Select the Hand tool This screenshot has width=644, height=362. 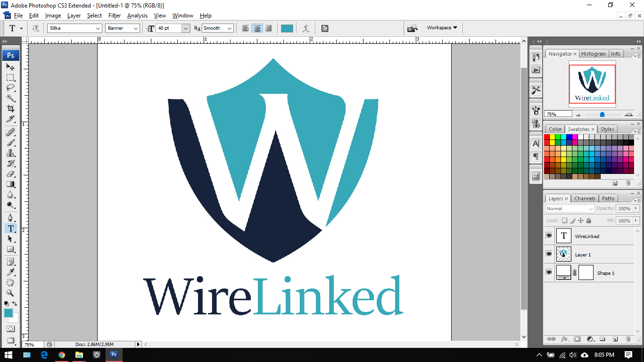[10, 282]
